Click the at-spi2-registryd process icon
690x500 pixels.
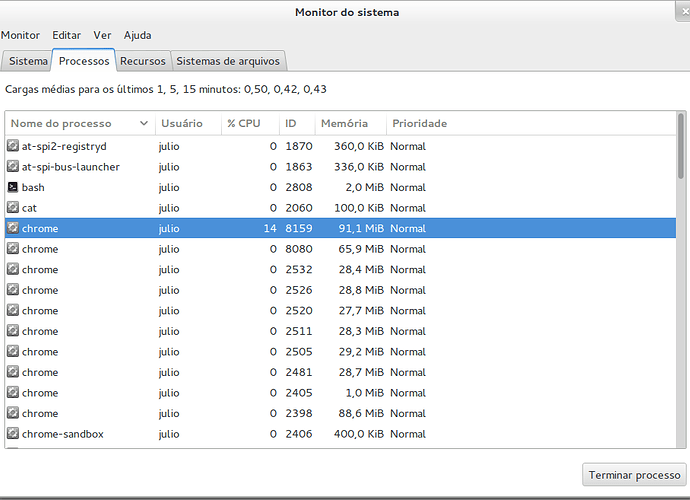pos(13,146)
